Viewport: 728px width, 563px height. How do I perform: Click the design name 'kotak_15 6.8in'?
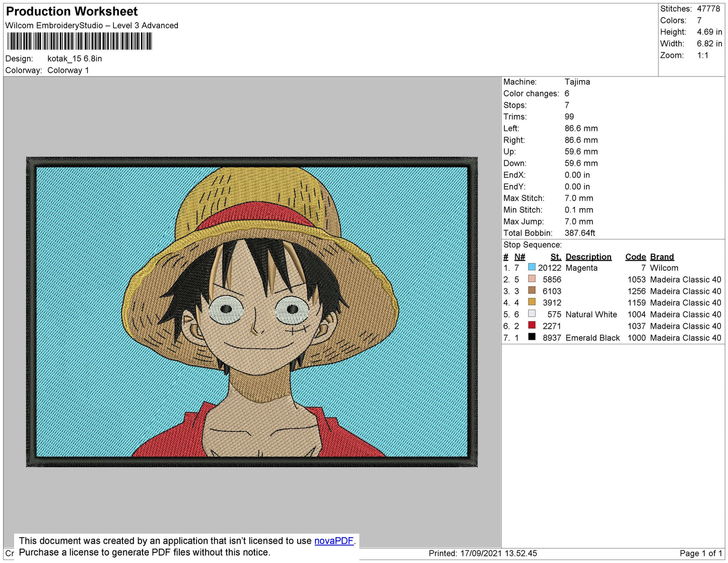(75, 58)
